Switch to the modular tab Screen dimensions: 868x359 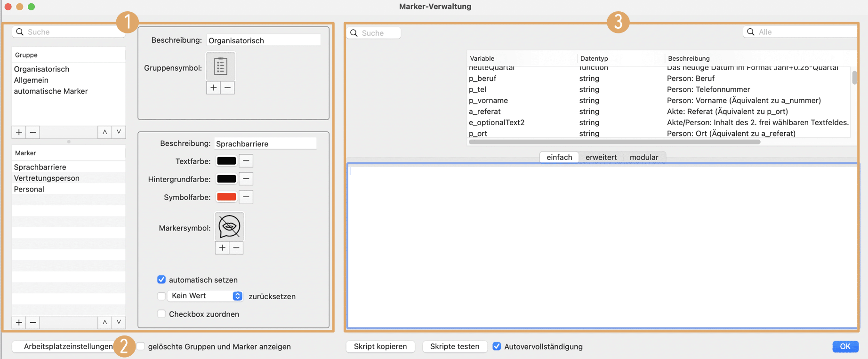[x=644, y=157]
